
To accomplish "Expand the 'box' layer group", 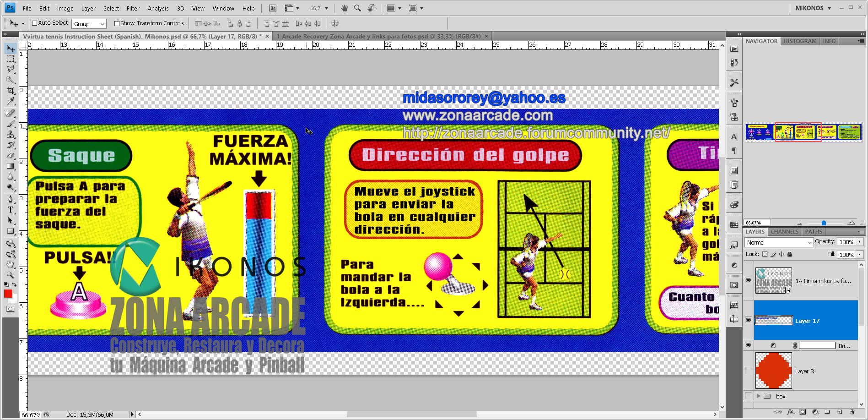I will coord(759,396).
